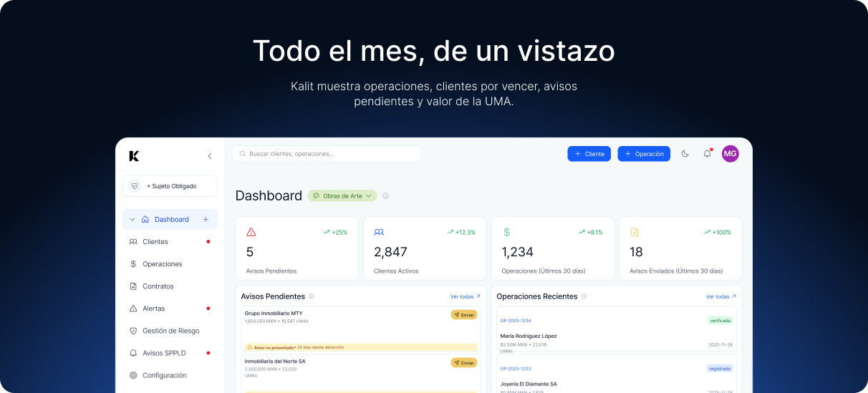Open the Obras de Arte dropdown
This screenshot has height=393, width=868.
342,196
